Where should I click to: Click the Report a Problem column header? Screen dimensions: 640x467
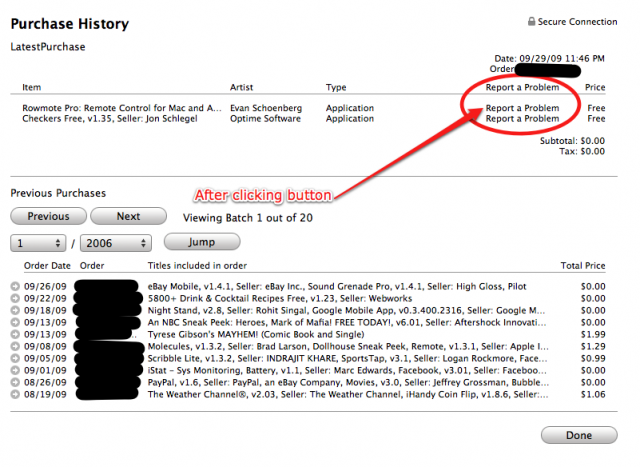coord(522,87)
